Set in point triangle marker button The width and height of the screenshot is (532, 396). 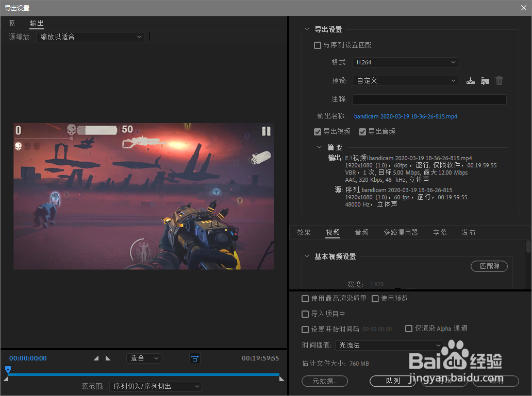click(96, 358)
